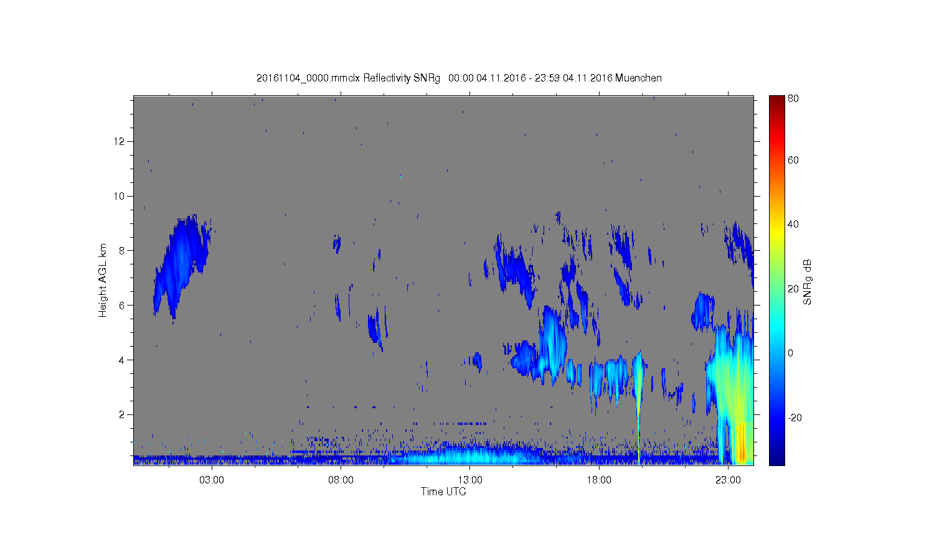Click the height tick label 12
This screenshot has height=560, width=934.
coord(119,142)
